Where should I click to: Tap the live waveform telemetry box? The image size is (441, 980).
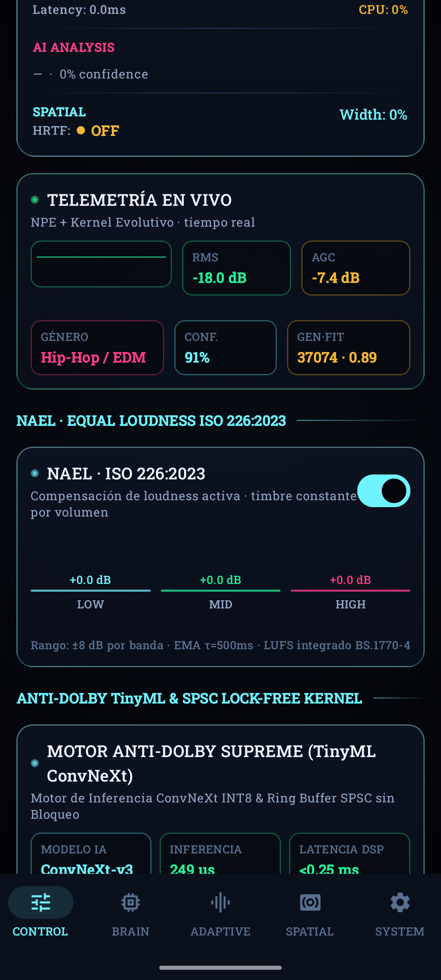pos(101,264)
